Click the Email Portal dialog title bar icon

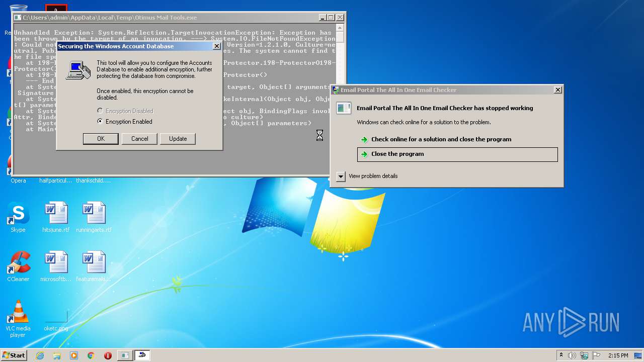click(x=336, y=90)
